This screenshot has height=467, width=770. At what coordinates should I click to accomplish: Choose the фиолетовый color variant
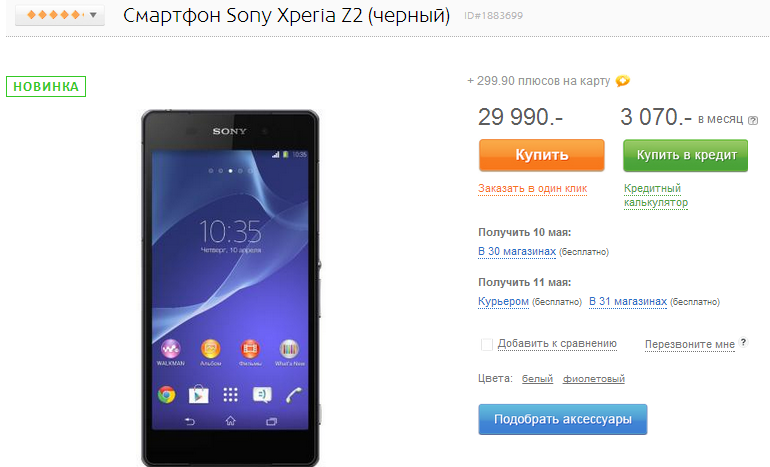tap(594, 379)
